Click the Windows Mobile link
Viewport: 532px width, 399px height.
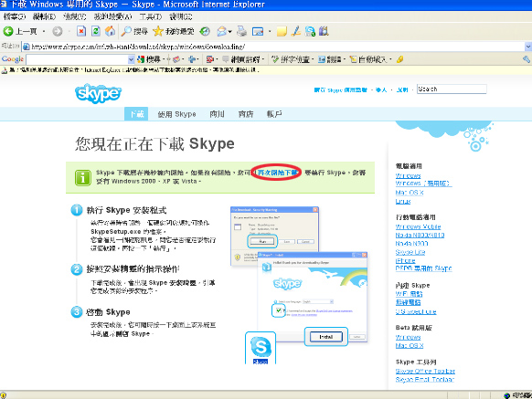click(418, 226)
